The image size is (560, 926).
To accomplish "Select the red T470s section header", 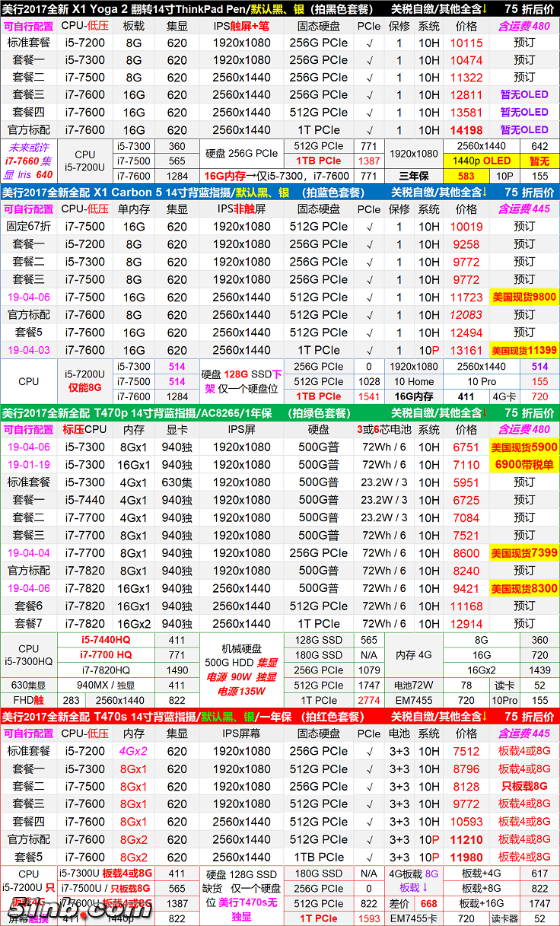I will [x=190, y=717].
